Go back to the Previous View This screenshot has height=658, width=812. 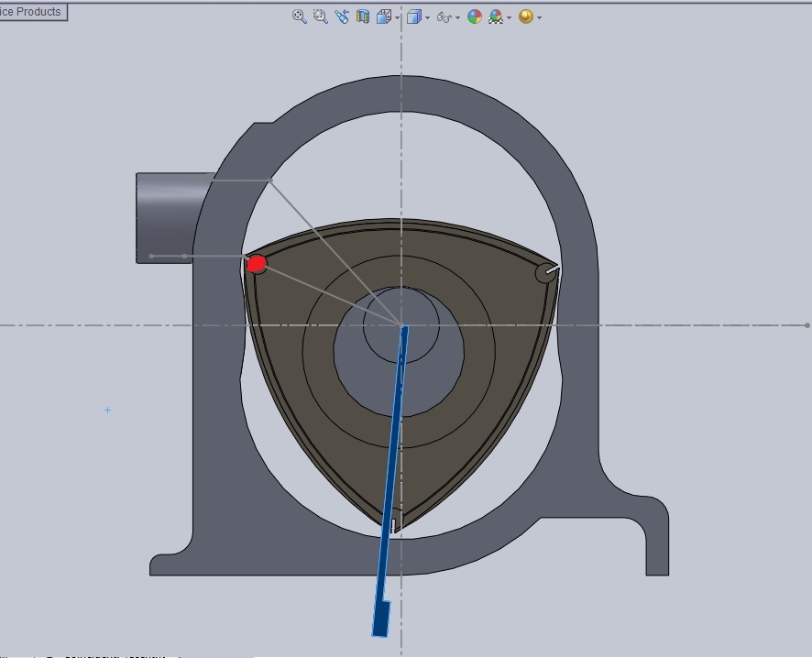(342, 16)
